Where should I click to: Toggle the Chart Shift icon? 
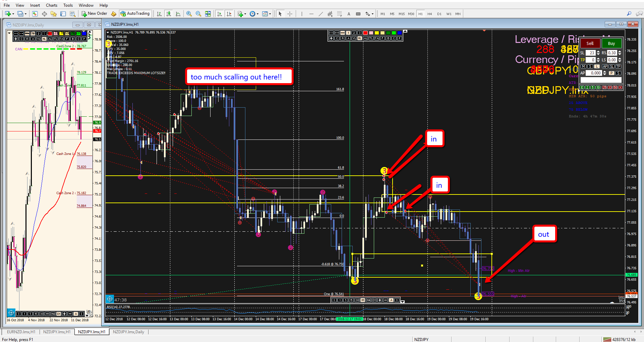229,14
